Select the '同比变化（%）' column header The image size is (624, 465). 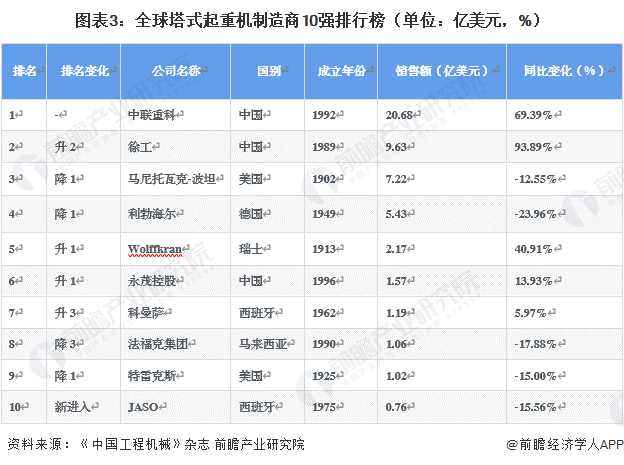click(x=565, y=71)
